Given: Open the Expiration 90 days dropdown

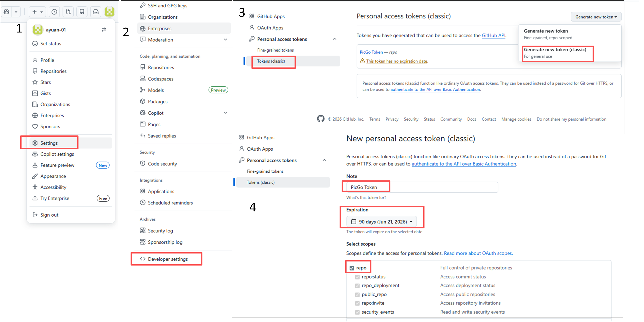Looking at the screenshot, I should 381,222.
